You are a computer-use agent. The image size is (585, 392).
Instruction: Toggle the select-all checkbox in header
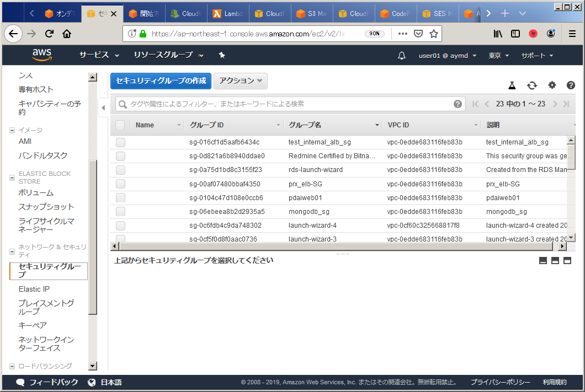click(120, 125)
